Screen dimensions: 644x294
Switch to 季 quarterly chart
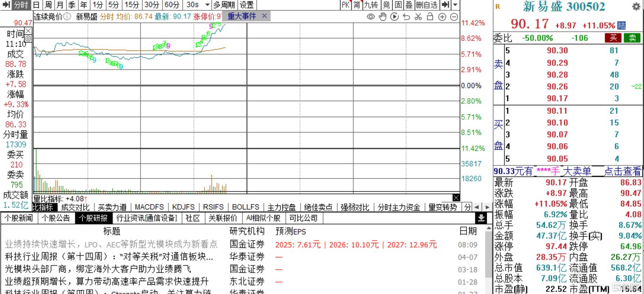click(x=72, y=5)
